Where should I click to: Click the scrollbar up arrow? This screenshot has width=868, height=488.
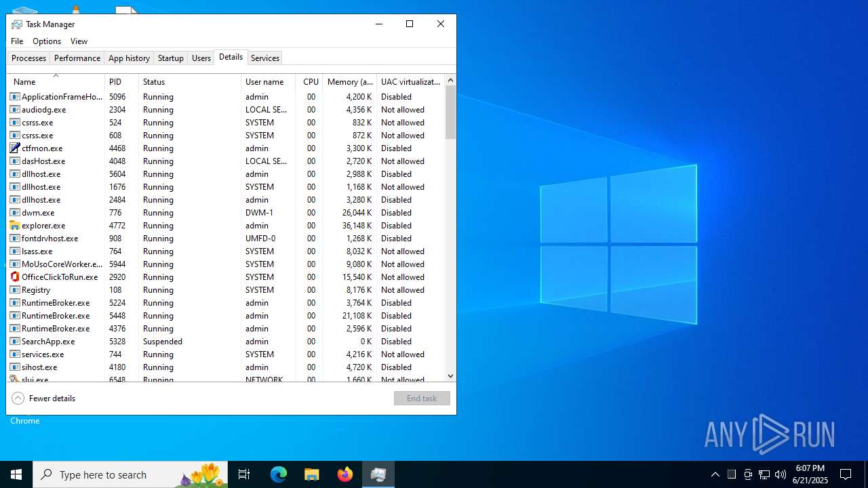[x=450, y=80]
